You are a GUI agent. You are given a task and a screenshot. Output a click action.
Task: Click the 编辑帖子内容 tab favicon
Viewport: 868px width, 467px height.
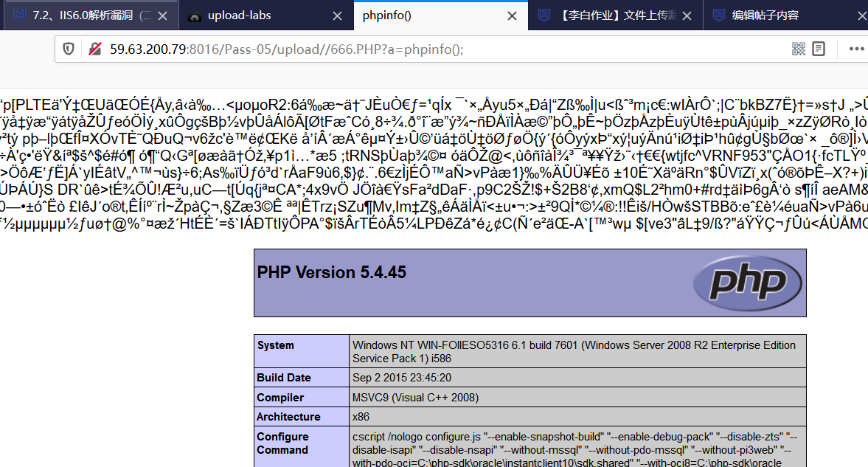[x=719, y=15]
